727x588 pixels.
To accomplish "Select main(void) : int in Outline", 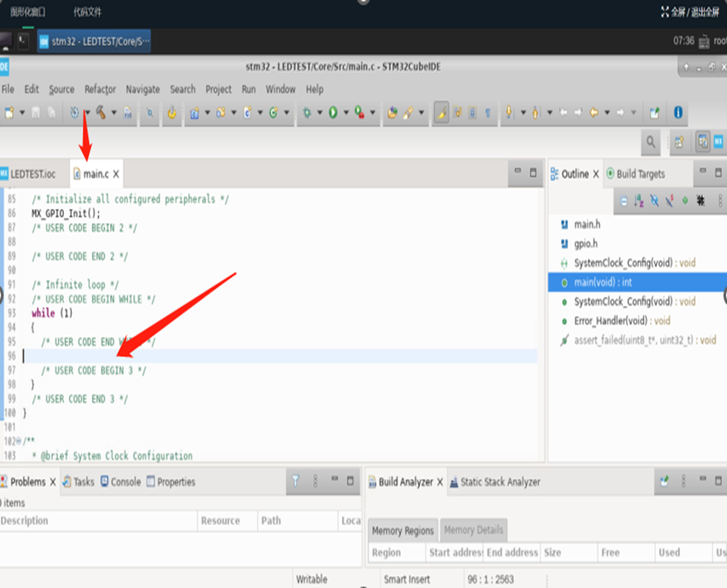I will [x=638, y=283].
